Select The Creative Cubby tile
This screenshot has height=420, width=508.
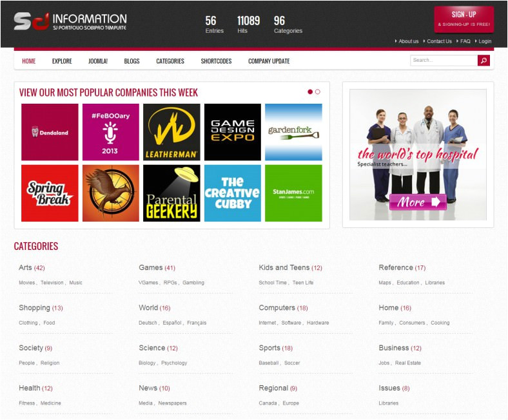(x=233, y=193)
